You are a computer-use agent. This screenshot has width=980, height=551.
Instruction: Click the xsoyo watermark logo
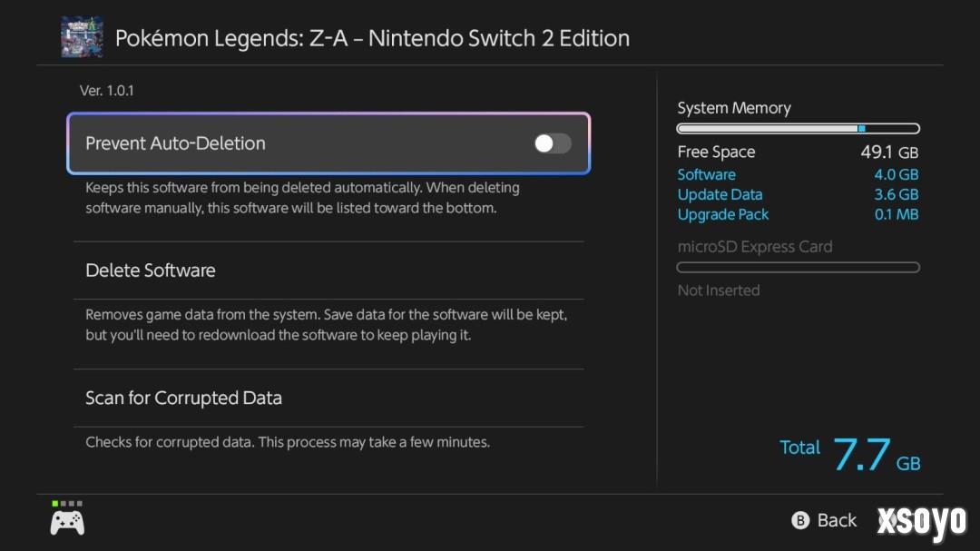(921, 520)
